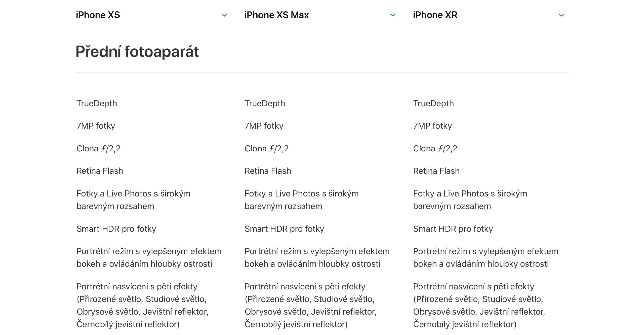Click 7MP fotky in iPhone XS Max column

[x=264, y=126]
